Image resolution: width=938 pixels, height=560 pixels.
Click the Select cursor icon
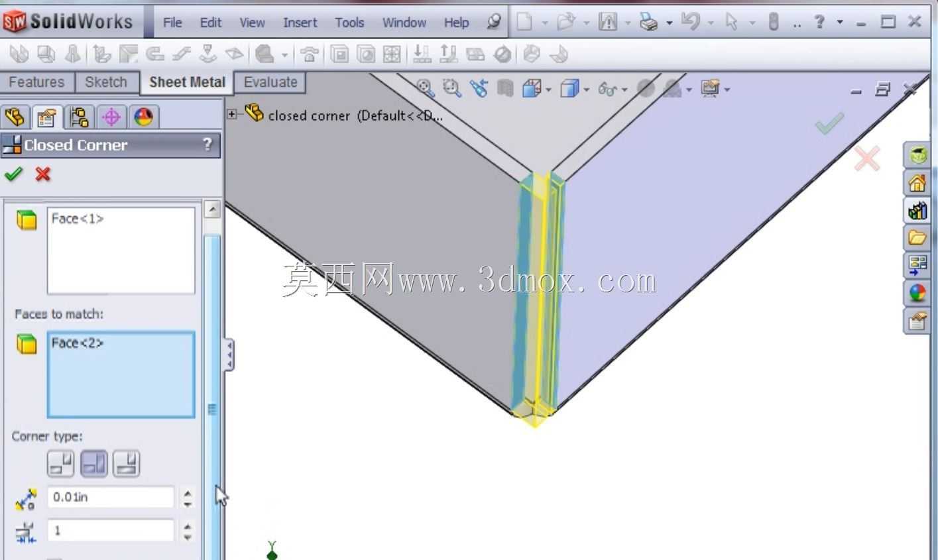point(732,22)
